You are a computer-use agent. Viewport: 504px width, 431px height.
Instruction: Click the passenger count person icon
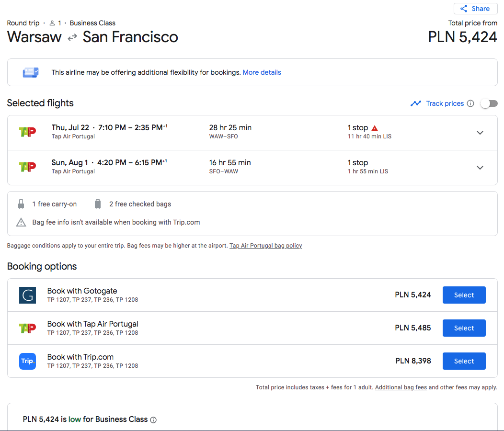(x=52, y=23)
